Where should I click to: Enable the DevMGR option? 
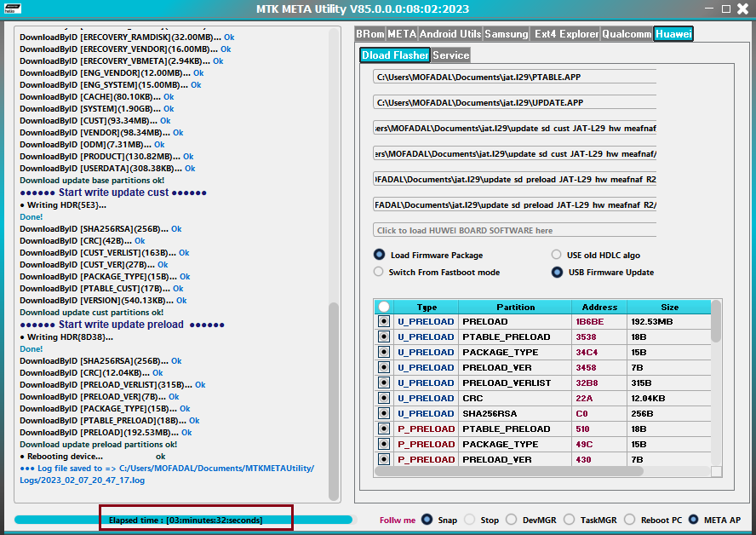[512, 520]
